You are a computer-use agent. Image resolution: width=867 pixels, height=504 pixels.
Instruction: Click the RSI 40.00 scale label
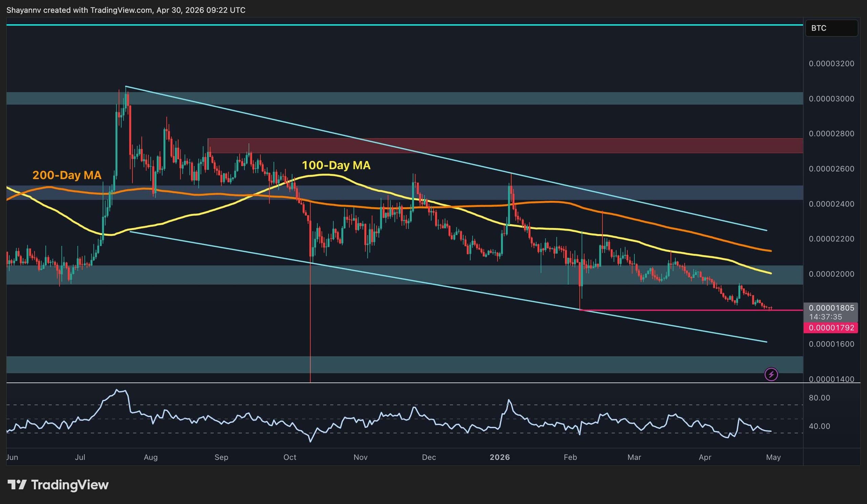click(819, 426)
